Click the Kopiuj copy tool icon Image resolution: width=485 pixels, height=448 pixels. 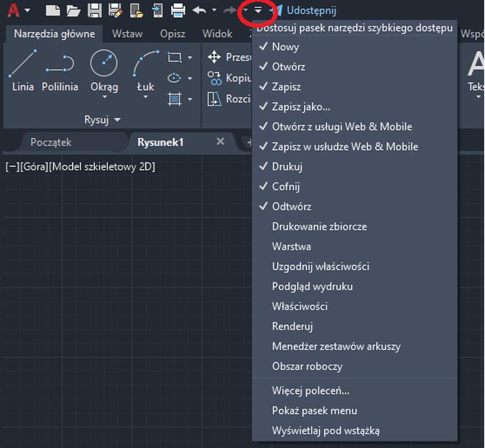(214, 78)
